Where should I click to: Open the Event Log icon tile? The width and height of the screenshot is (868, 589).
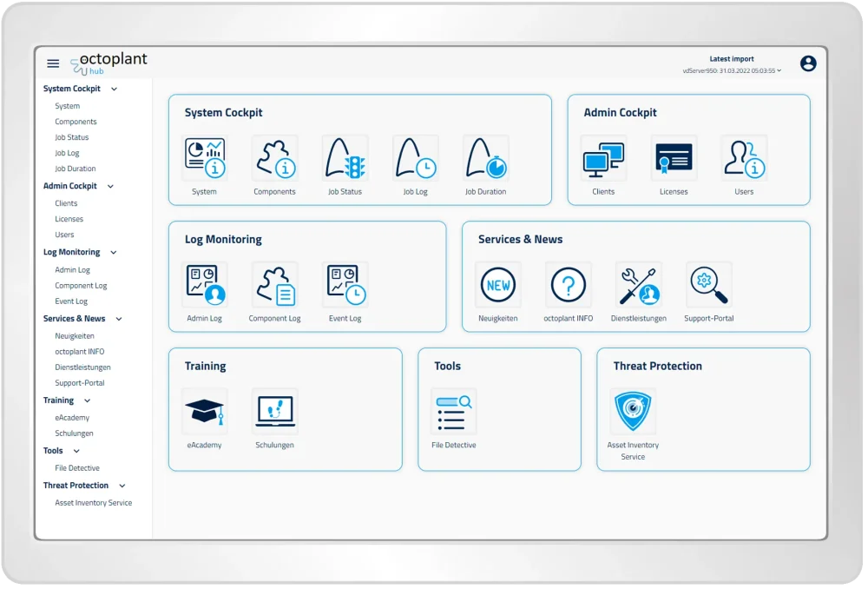(x=345, y=285)
